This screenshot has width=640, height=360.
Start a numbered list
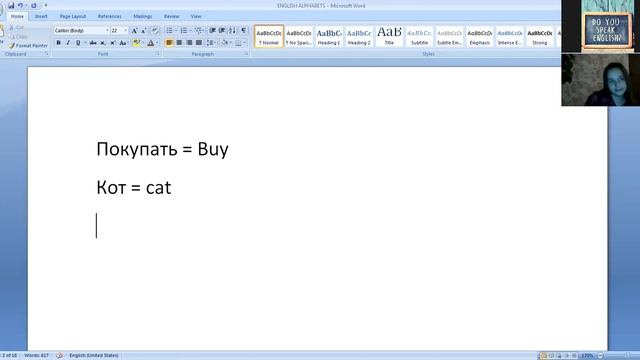point(184,31)
